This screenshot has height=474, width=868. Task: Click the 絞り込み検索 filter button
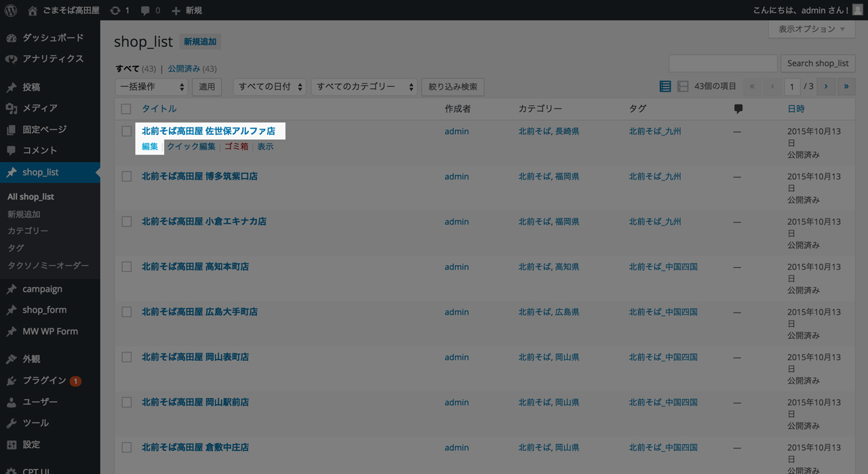[453, 87]
